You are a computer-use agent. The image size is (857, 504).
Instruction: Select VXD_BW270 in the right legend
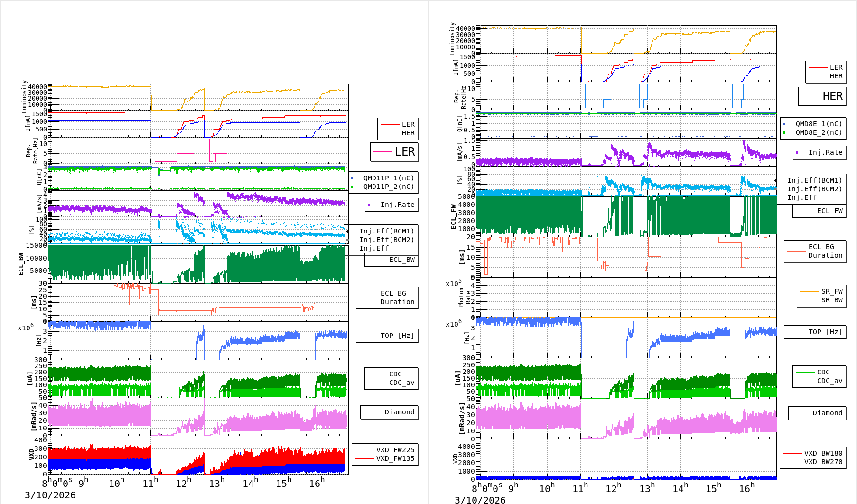pos(823,462)
